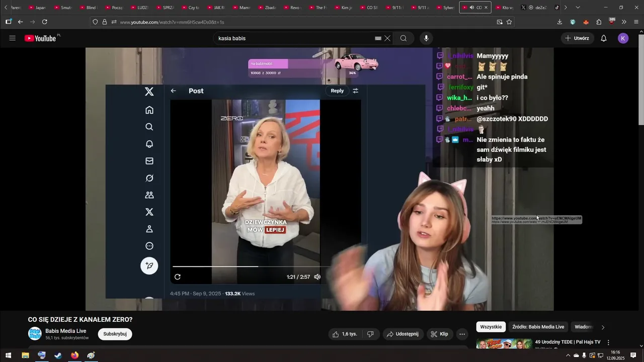Viewport: 644px width, 362px height.
Task: Open Babis Media Live channel avatar
Action: pyautogui.click(x=35, y=334)
